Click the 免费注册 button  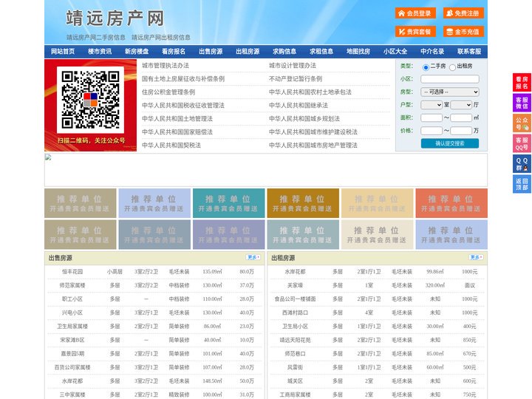(x=463, y=13)
